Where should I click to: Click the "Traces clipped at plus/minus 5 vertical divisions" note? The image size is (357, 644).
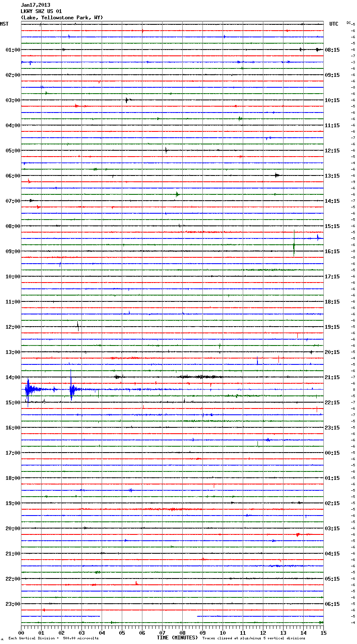(x=254, y=639)
